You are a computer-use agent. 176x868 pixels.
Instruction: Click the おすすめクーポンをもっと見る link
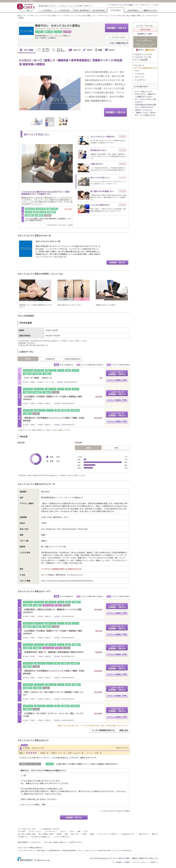60,225
